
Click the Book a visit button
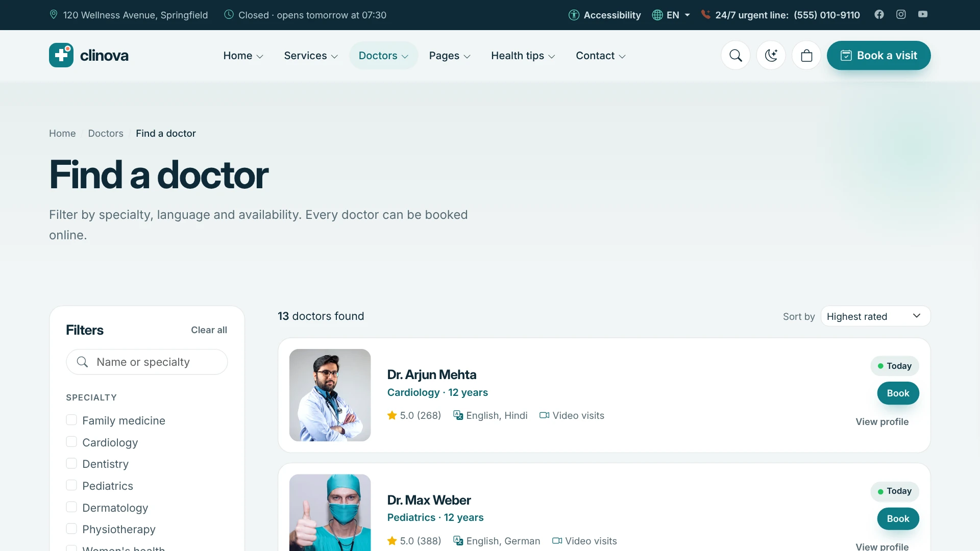coord(878,55)
